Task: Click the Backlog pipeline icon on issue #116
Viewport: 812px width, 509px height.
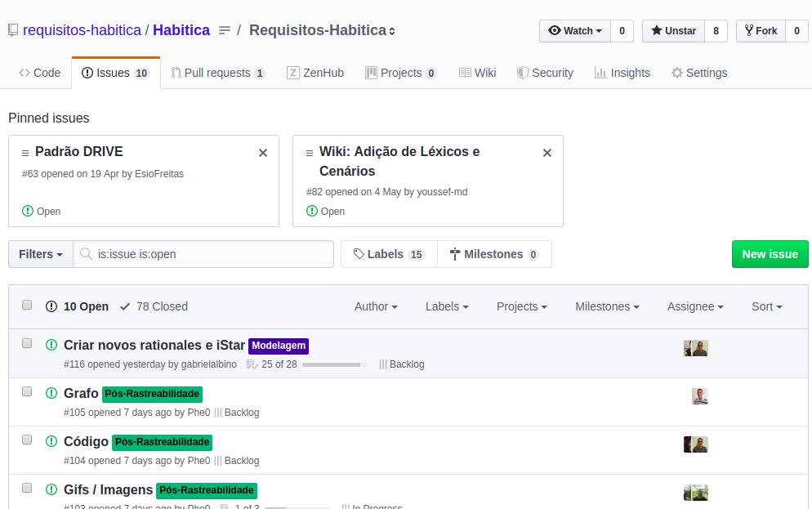Action: (382, 364)
